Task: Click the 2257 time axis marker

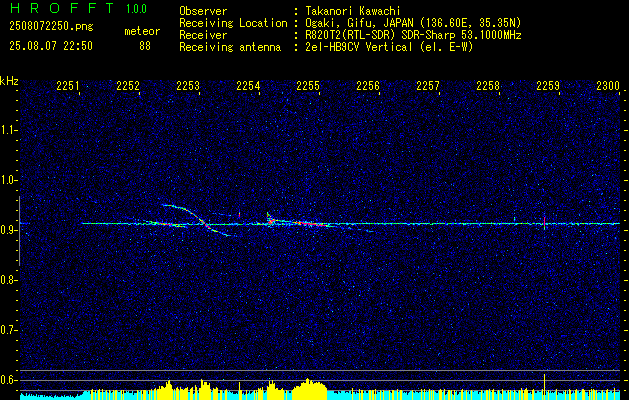Action: click(428, 86)
